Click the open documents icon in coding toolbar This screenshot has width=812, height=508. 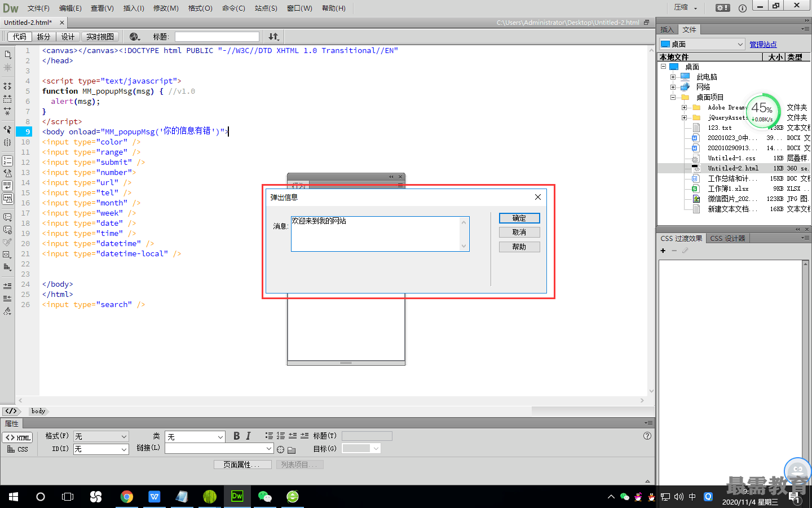point(7,55)
